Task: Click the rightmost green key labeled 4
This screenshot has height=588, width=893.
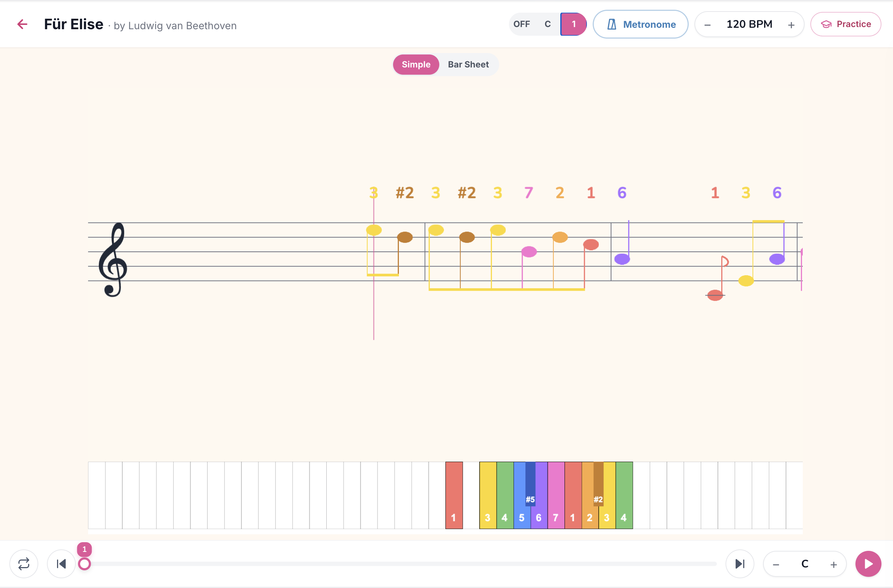Action: pos(624,495)
